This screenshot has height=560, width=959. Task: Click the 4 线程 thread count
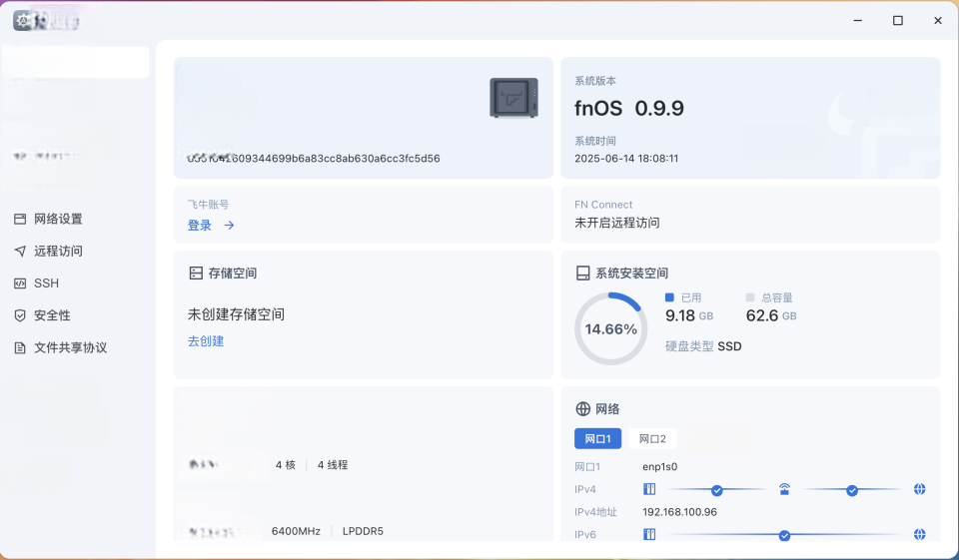click(x=333, y=464)
